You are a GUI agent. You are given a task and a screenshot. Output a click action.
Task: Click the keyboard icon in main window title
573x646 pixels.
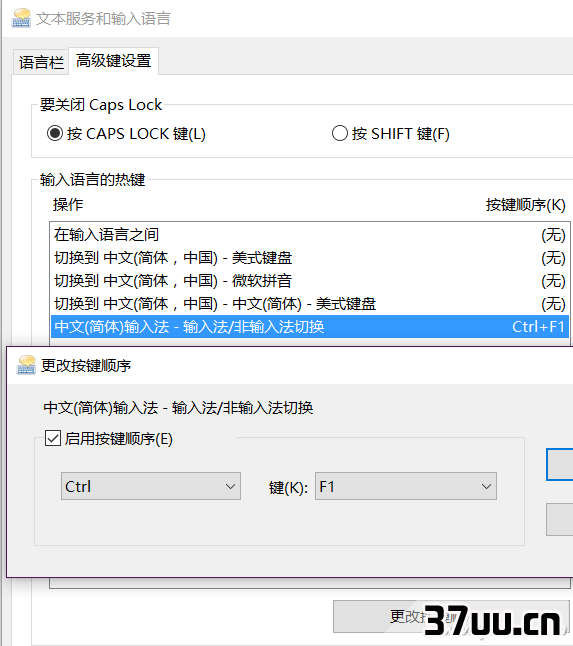coord(21,18)
